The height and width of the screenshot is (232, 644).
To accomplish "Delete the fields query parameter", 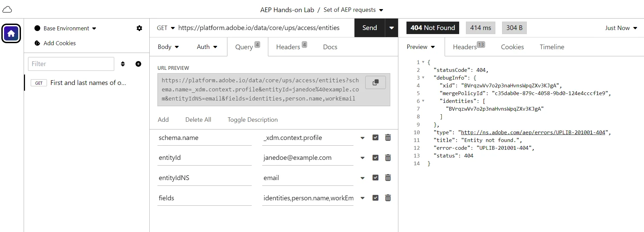I will coord(388,198).
